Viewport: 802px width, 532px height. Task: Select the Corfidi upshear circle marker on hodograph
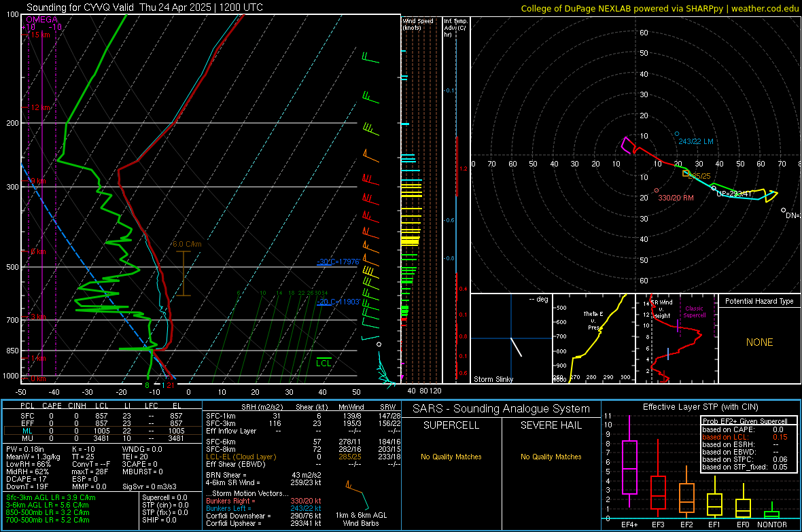pos(714,188)
